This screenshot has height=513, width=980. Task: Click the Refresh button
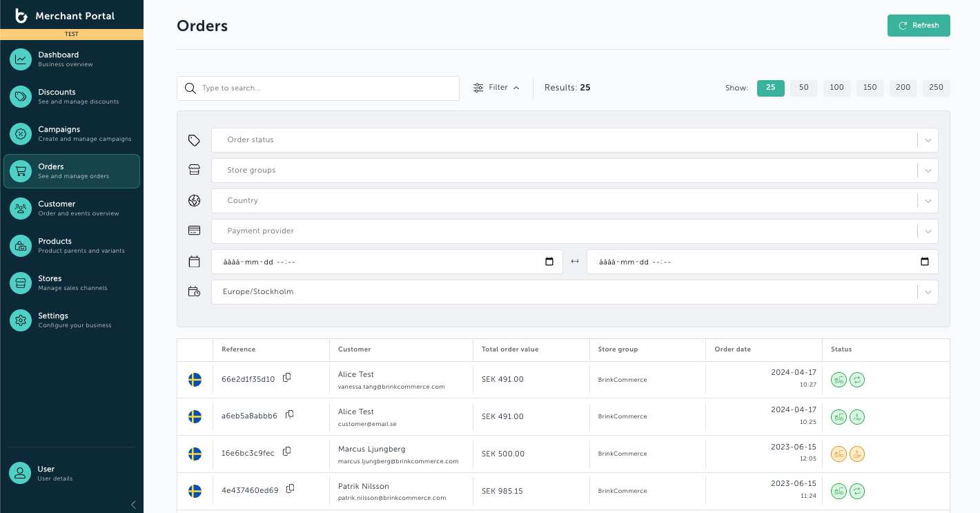(x=919, y=26)
